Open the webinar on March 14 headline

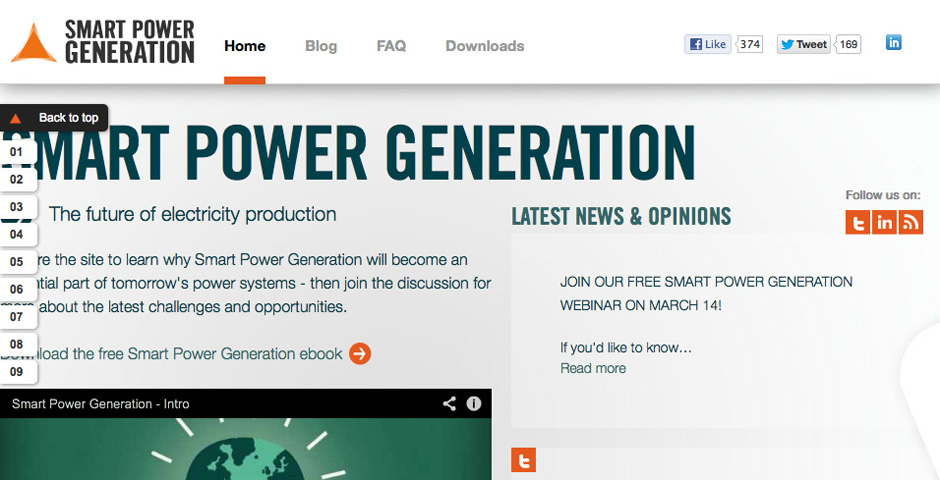[706, 294]
